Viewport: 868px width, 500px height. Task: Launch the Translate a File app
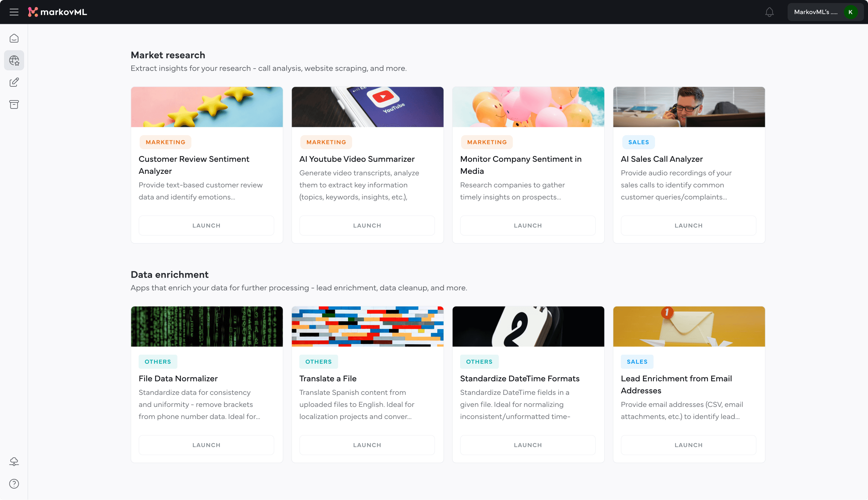[367, 445]
